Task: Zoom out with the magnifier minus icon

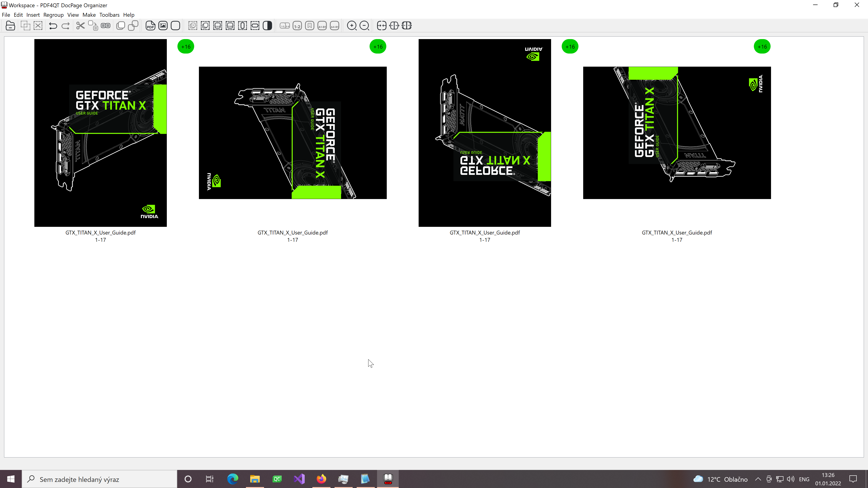Action: 364,26
